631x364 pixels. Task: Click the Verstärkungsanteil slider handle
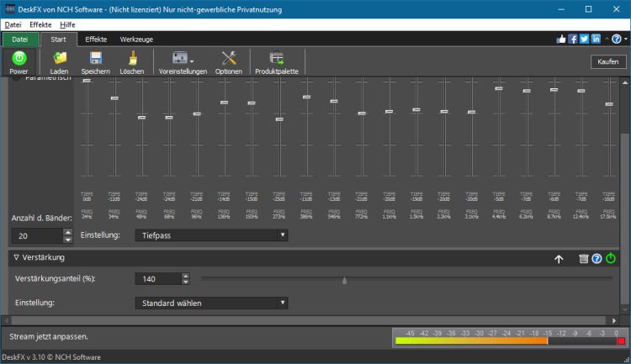point(344,280)
